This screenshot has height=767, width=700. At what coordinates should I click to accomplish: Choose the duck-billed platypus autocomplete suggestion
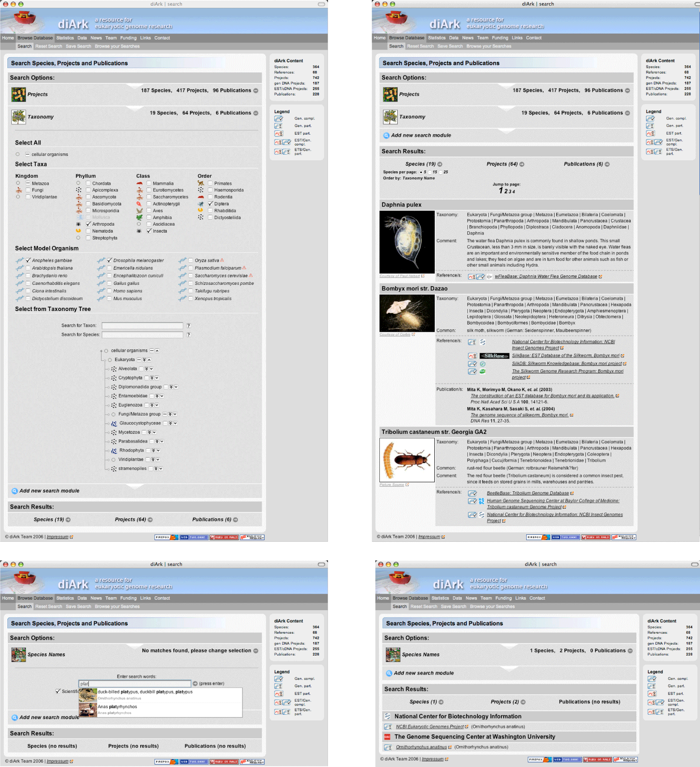(160, 695)
